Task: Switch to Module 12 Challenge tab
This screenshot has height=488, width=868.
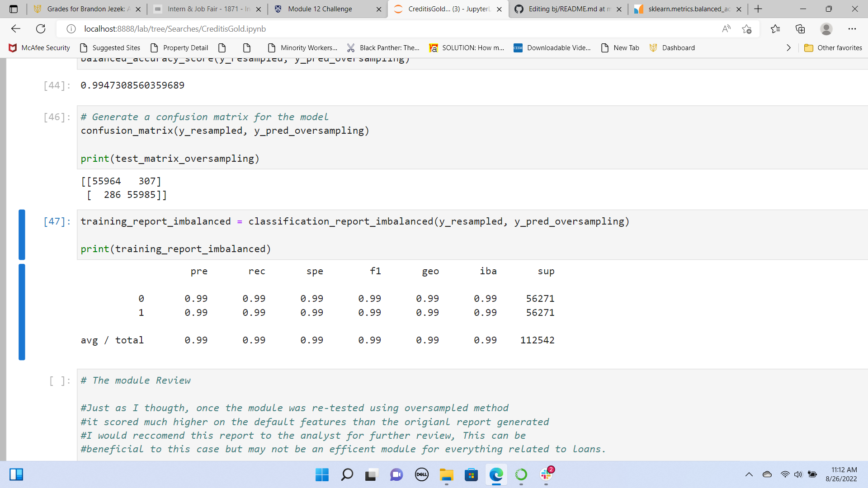Action: (320, 9)
